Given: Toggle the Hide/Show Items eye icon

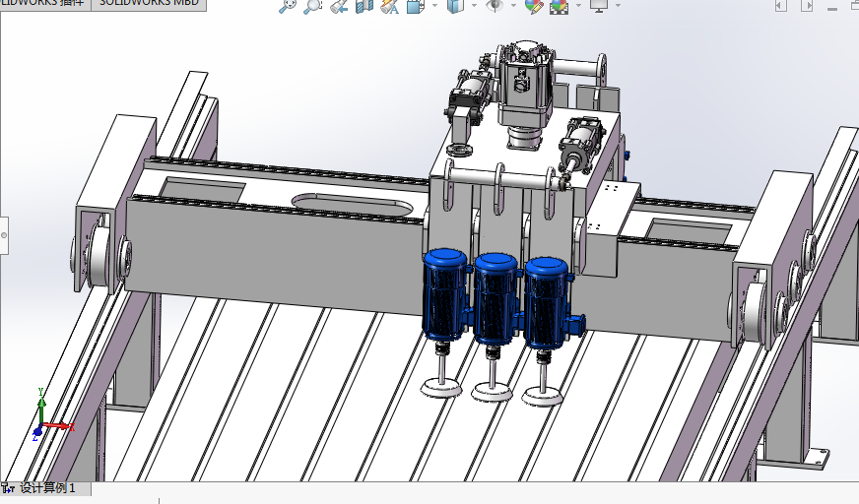Looking at the screenshot, I should [495, 6].
